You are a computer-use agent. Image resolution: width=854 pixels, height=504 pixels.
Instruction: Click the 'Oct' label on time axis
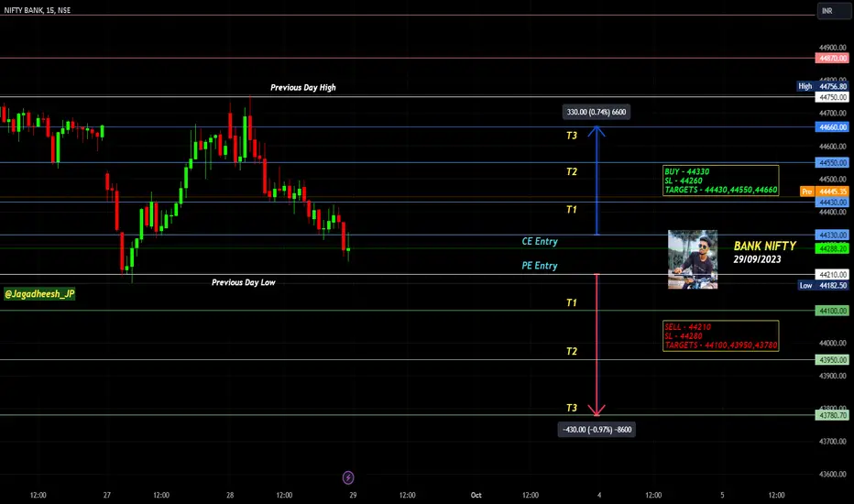coord(476,495)
